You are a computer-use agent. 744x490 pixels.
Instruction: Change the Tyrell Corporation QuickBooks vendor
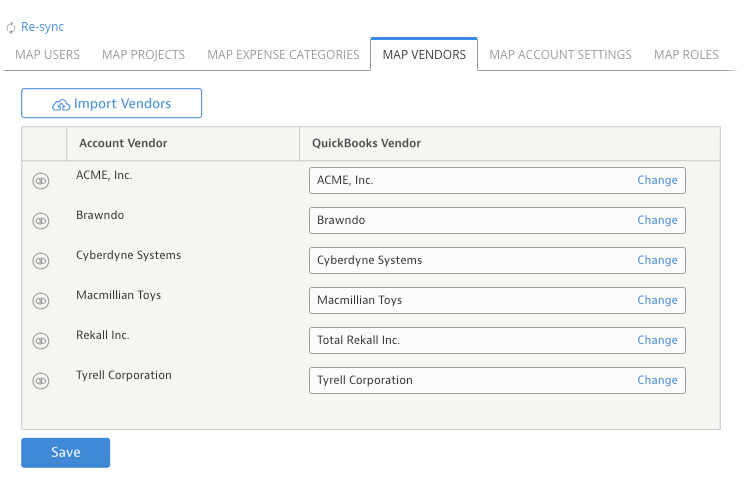click(x=657, y=380)
